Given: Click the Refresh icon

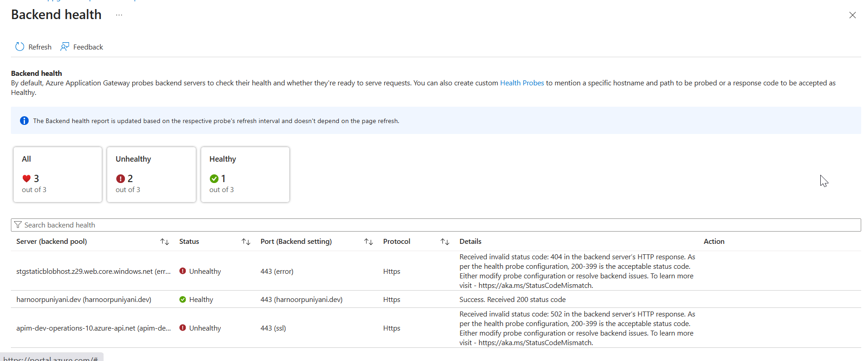Looking at the screenshot, I should pyautogui.click(x=20, y=47).
